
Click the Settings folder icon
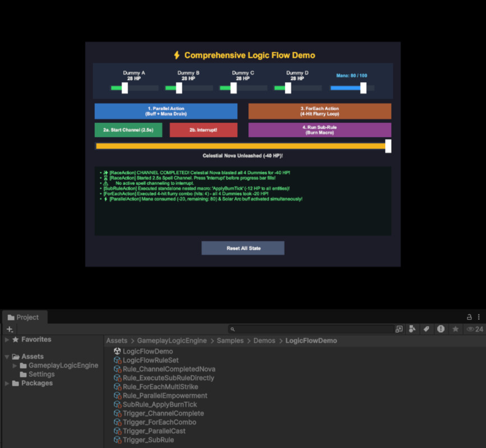tap(23, 374)
